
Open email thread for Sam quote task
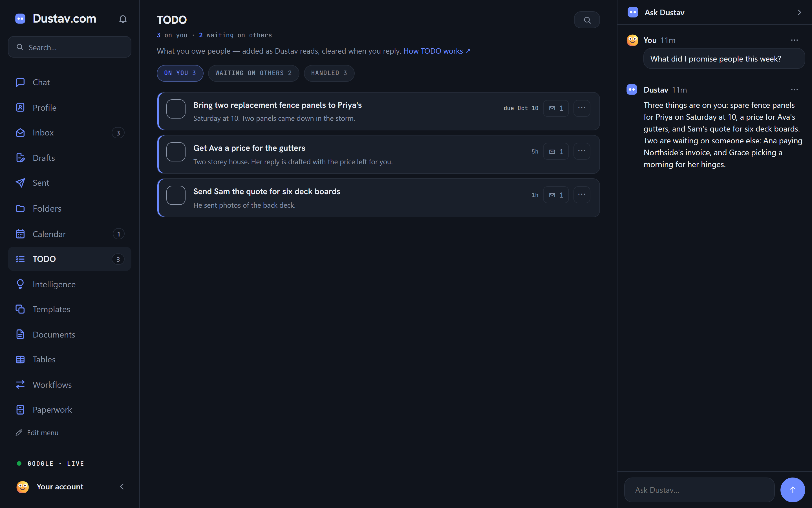tap(556, 195)
